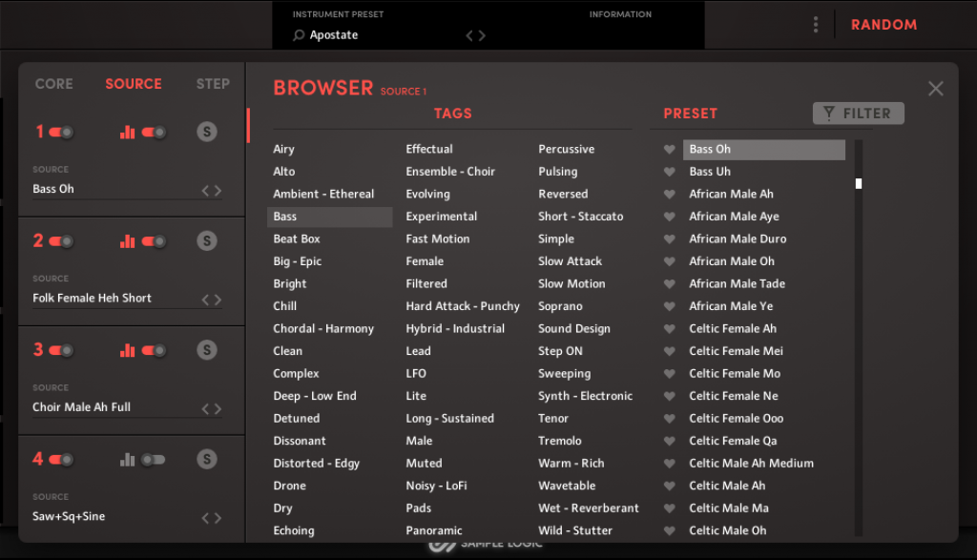Select the Panoramic tag
The width and height of the screenshot is (977, 560).
[434, 530]
